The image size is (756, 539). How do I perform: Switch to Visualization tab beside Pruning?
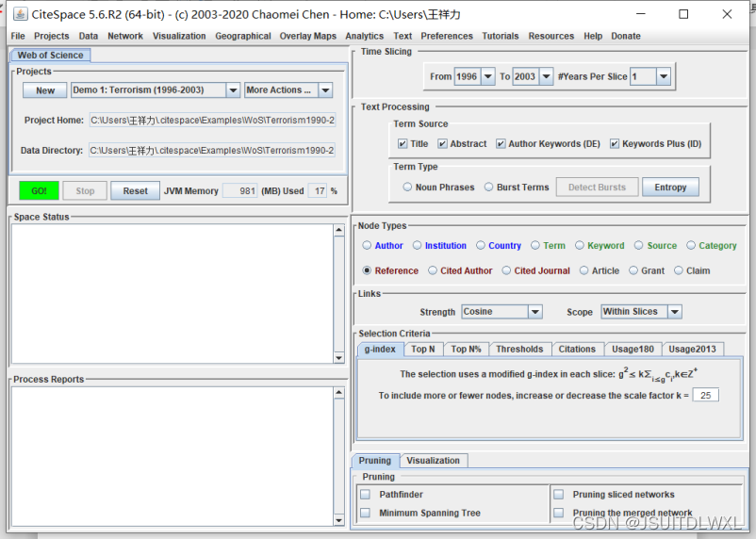(433, 461)
